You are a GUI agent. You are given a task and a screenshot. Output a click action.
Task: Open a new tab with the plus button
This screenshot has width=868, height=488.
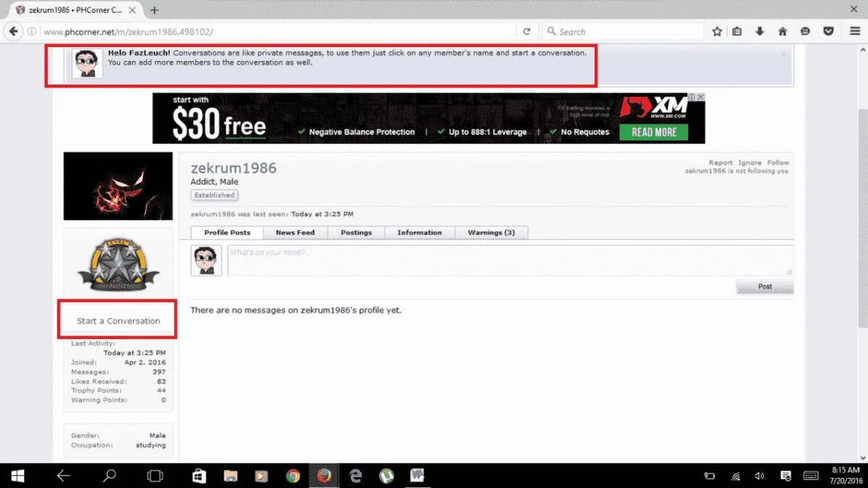tap(155, 10)
